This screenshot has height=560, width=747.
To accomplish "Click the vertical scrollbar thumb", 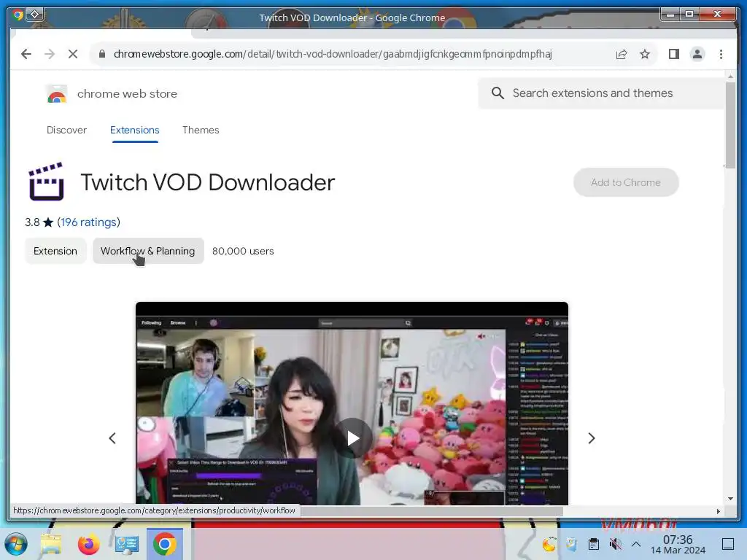I will coord(730,125).
